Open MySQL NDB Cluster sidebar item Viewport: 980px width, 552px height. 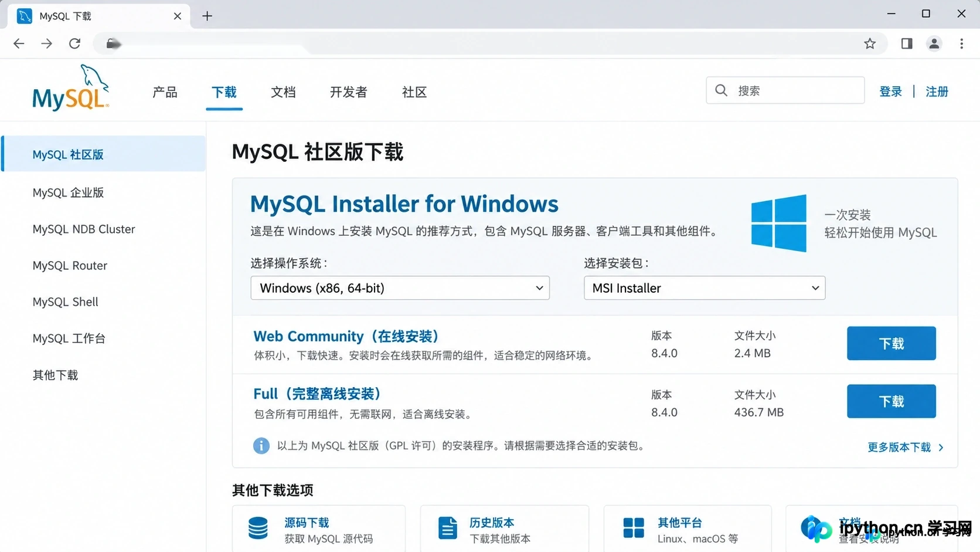(84, 229)
